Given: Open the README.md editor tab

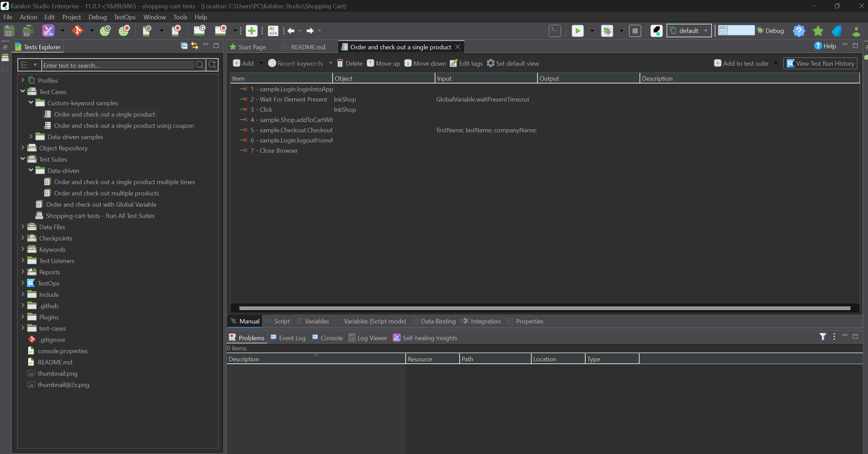Looking at the screenshot, I should click(304, 47).
